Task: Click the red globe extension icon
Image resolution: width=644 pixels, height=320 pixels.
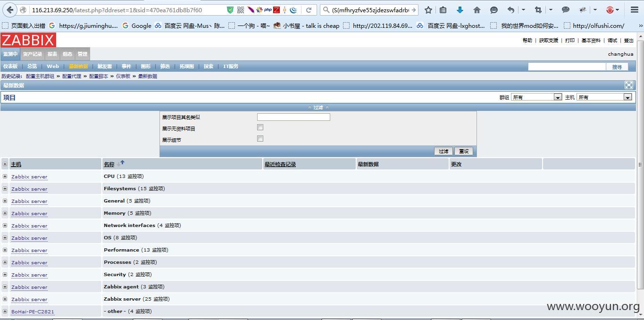Action: tap(610, 10)
